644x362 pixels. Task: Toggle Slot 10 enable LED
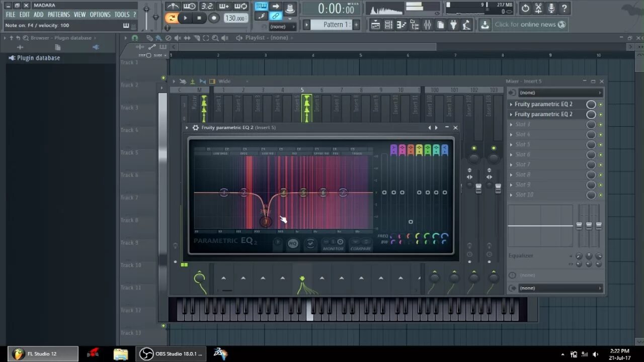(600, 195)
